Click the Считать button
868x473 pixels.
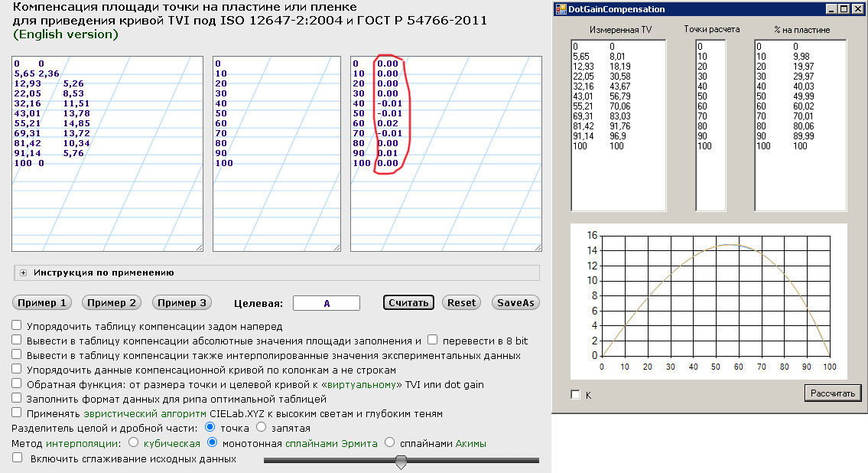tap(408, 302)
